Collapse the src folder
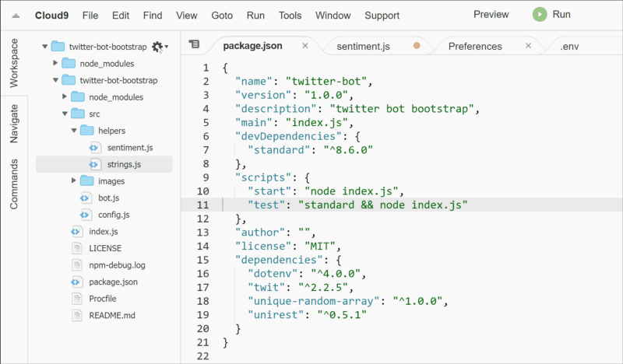 pyautogui.click(x=65, y=114)
